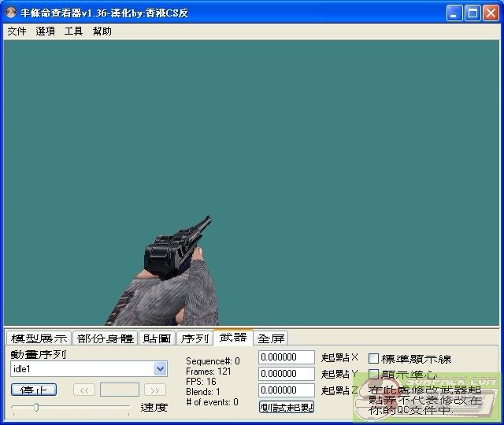Select the 貼圖 texture tab
Viewport: 504px width, 425px height.
click(157, 338)
